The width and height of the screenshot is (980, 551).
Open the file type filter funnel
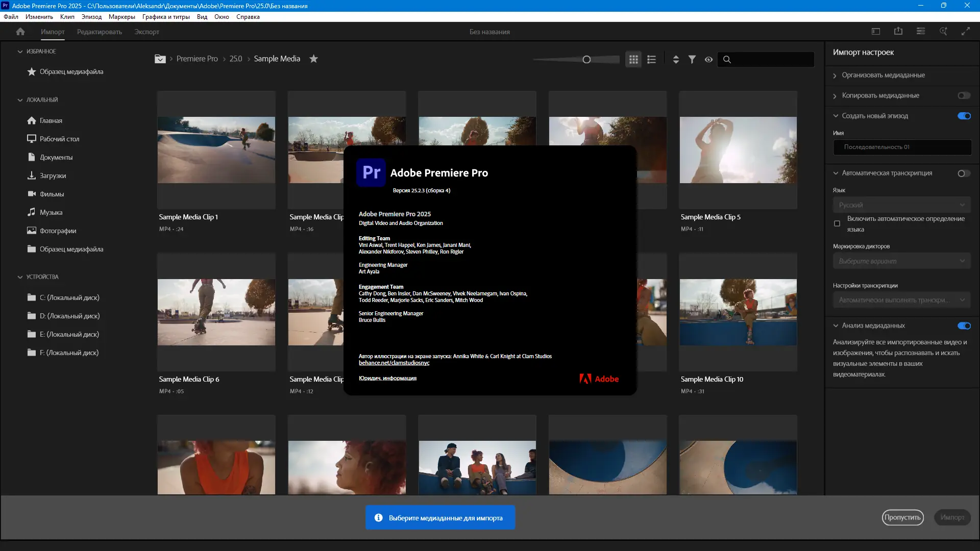(x=692, y=60)
